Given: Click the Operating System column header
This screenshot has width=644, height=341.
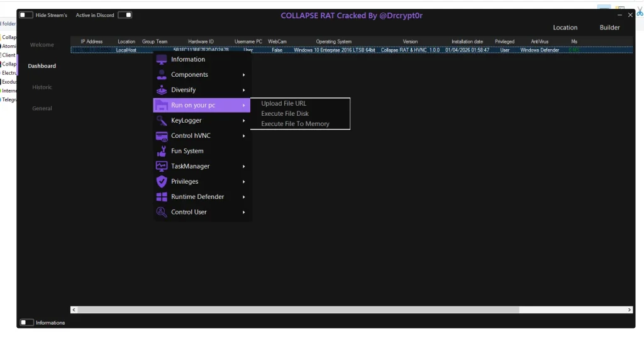Looking at the screenshot, I should click(334, 42).
